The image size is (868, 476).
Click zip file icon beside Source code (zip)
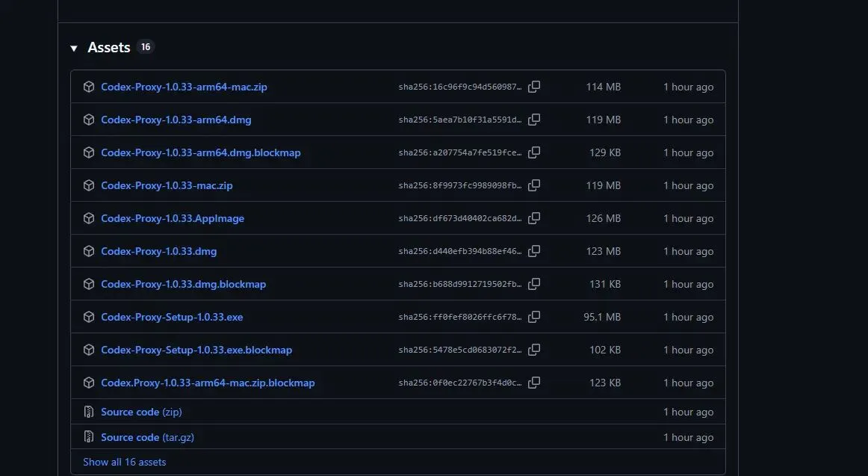click(89, 412)
